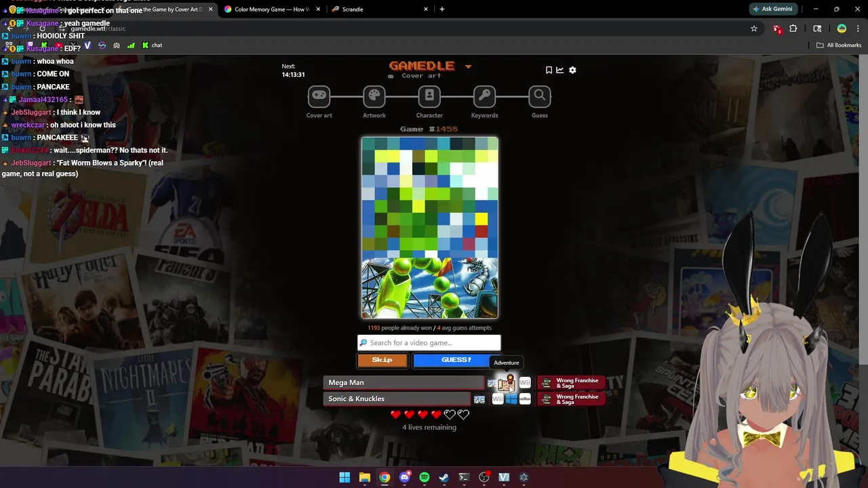Open Gamedle settings gear icon

click(572, 70)
